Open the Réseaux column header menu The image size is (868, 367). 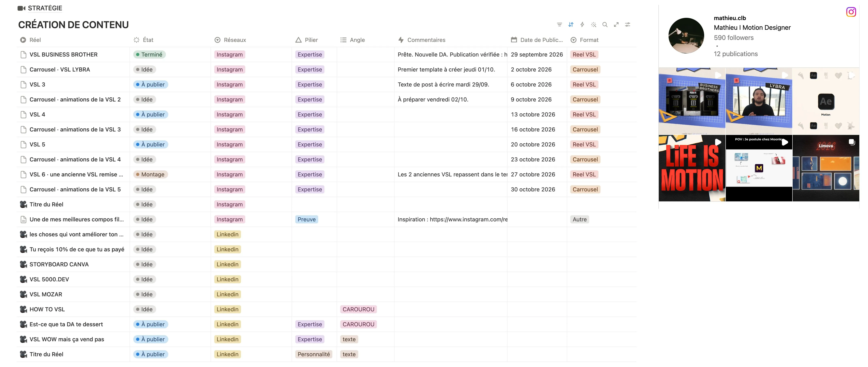click(x=230, y=40)
